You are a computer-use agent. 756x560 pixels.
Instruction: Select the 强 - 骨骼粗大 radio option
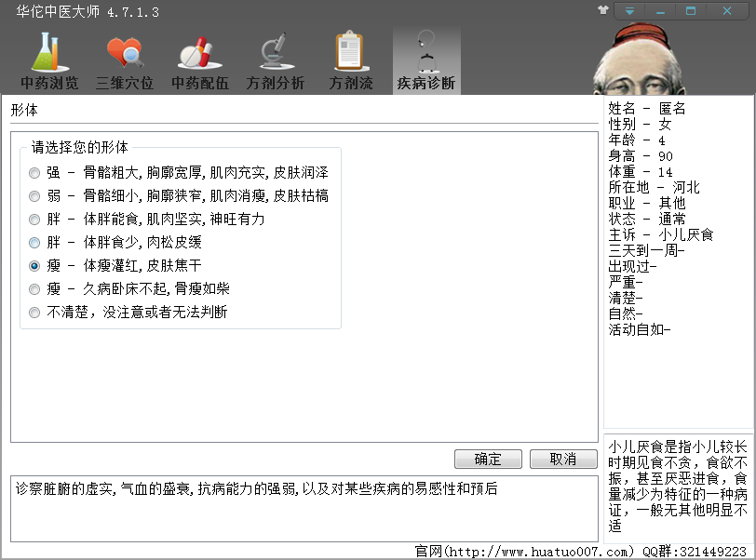(x=34, y=173)
